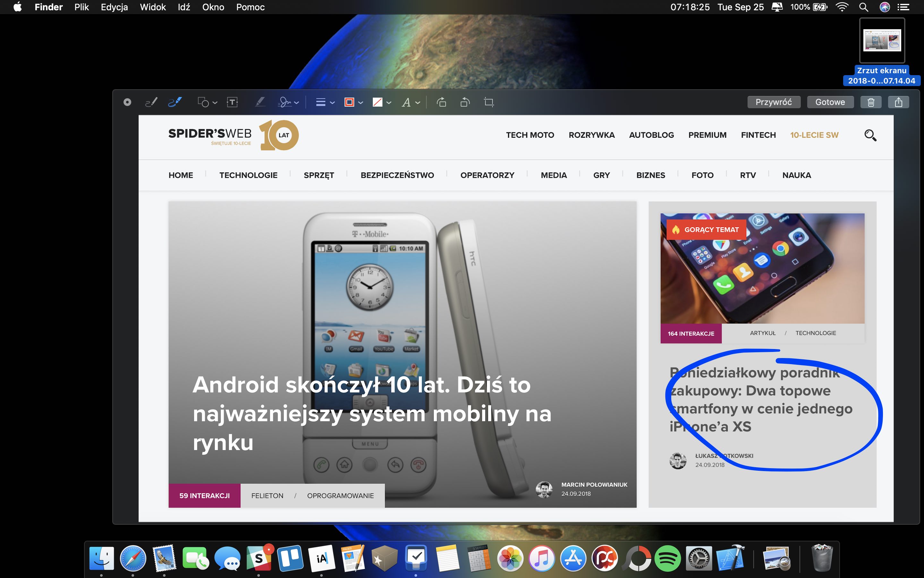Open the Idź menu
Screen dimensions: 924x578
[184, 7]
